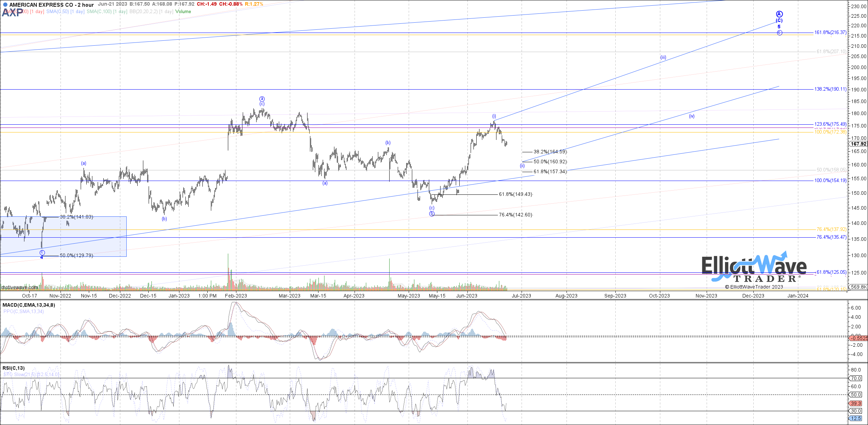
Task: Click the 1:00 PM time axis label
Action: (207, 296)
